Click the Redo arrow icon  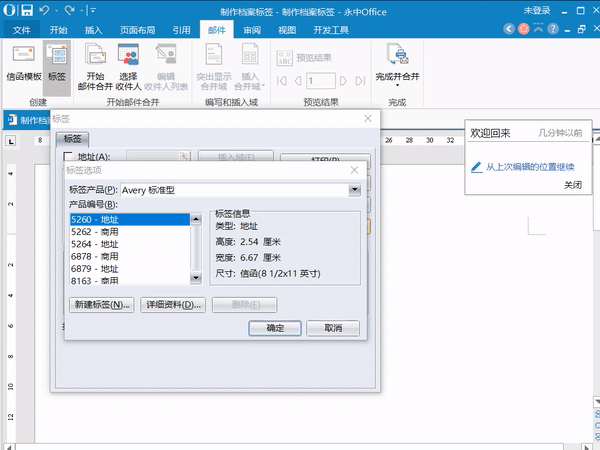tap(70, 10)
